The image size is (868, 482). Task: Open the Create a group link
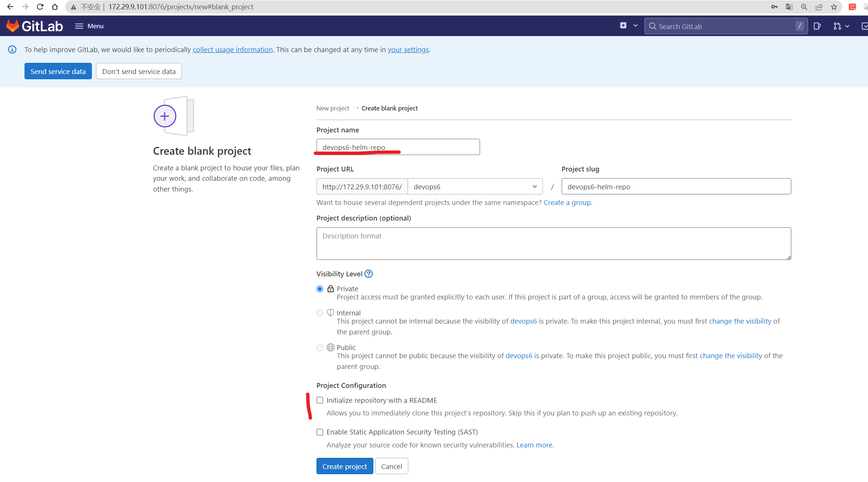coord(567,202)
